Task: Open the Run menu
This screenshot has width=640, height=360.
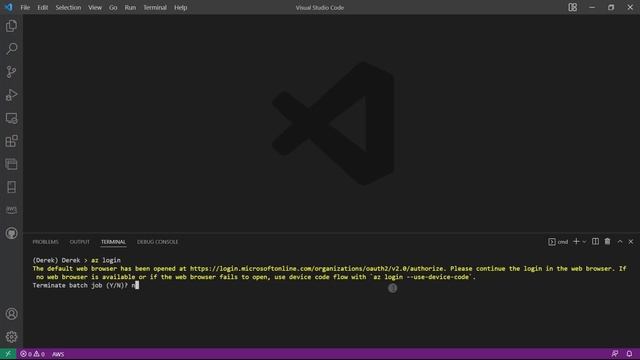Action: 130,7
